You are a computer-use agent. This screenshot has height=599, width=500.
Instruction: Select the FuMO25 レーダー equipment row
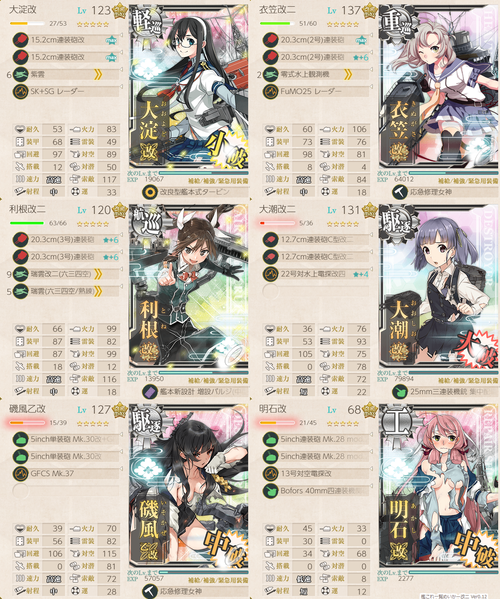click(x=316, y=92)
